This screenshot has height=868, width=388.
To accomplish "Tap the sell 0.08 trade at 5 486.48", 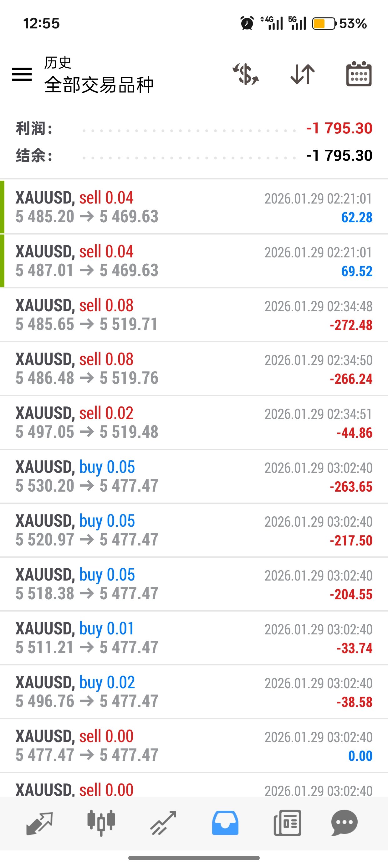I will pos(194,369).
